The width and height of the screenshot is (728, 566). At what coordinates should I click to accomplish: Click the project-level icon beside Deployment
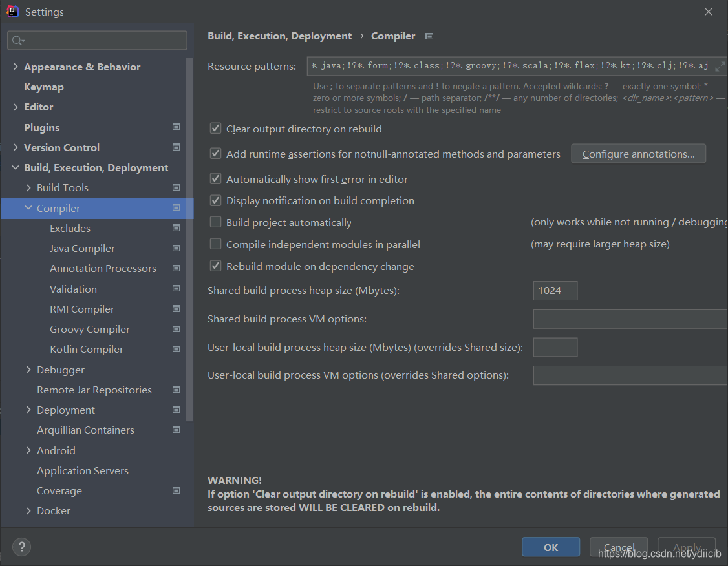coord(176,410)
